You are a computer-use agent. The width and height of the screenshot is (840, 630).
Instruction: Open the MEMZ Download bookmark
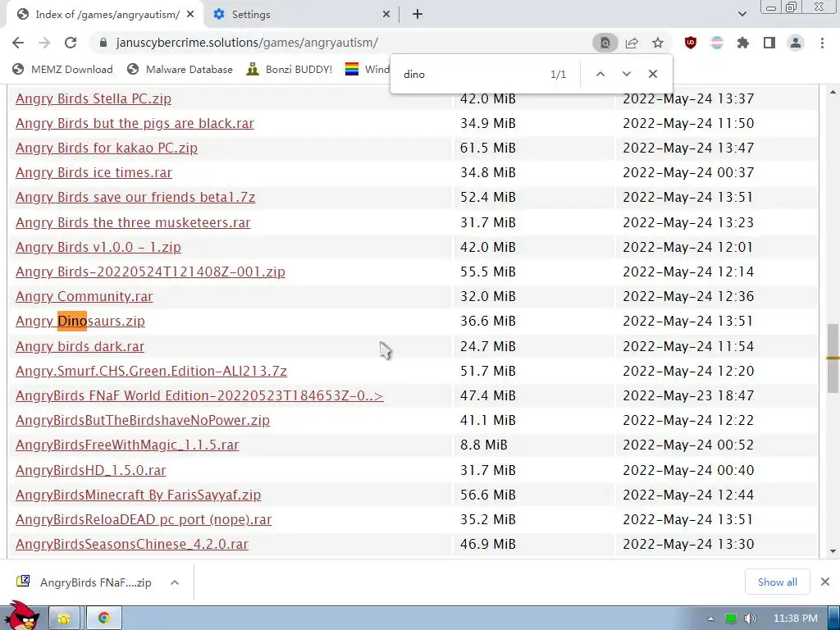tap(62, 69)
